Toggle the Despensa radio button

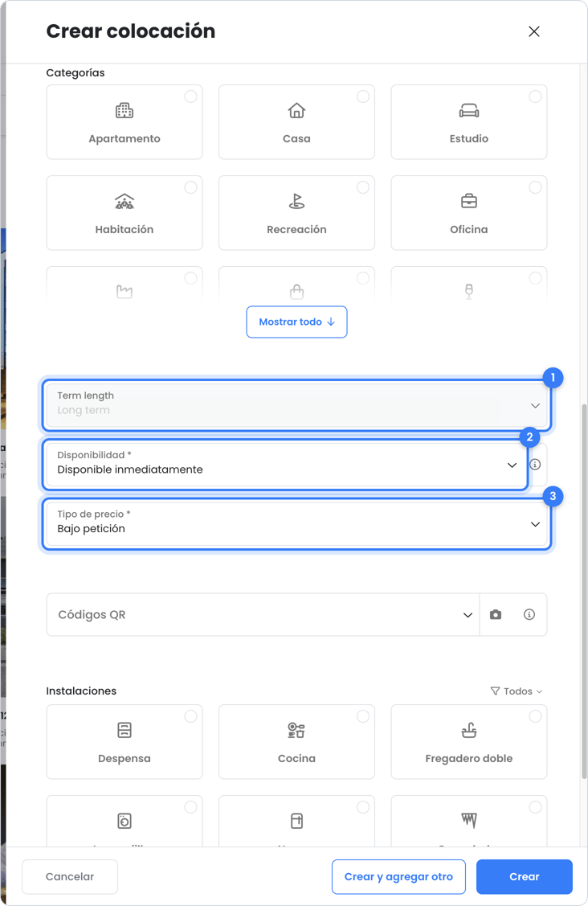(190, 716)
